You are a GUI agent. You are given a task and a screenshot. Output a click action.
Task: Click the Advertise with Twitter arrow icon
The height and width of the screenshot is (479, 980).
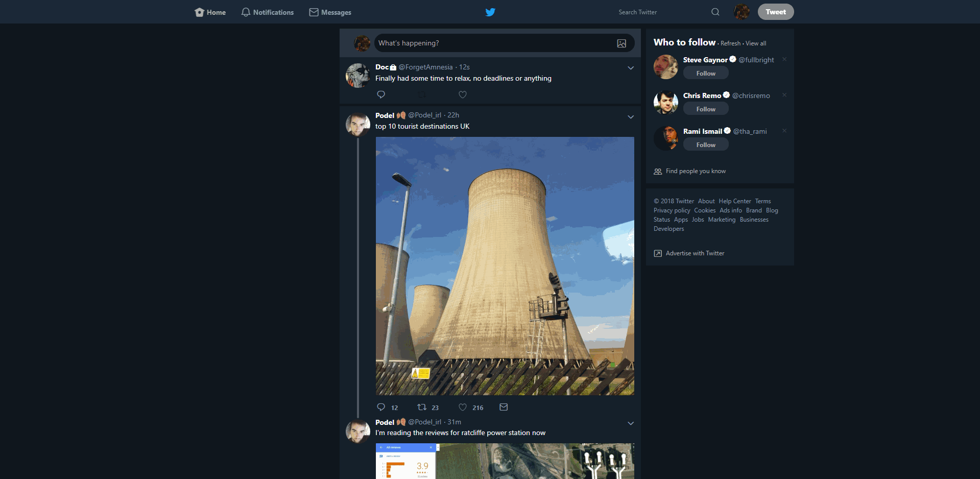(658, 253)
